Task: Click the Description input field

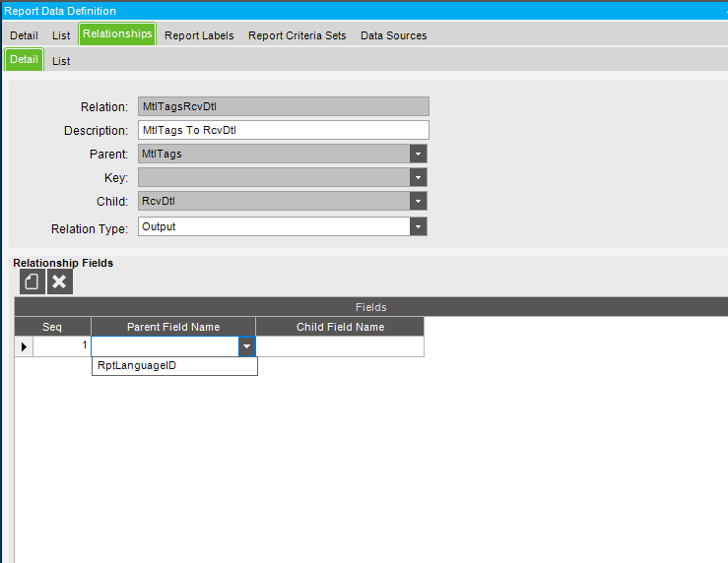Action: point(283,130)
